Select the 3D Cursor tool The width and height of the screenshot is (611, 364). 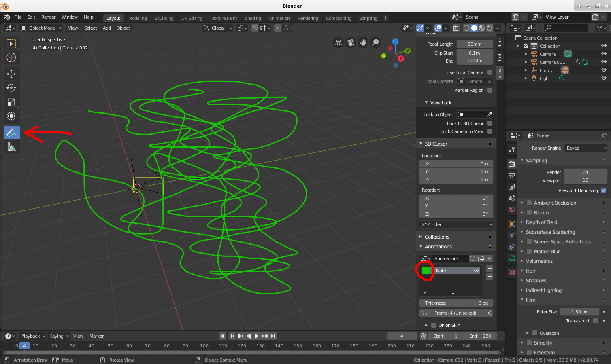11,57
